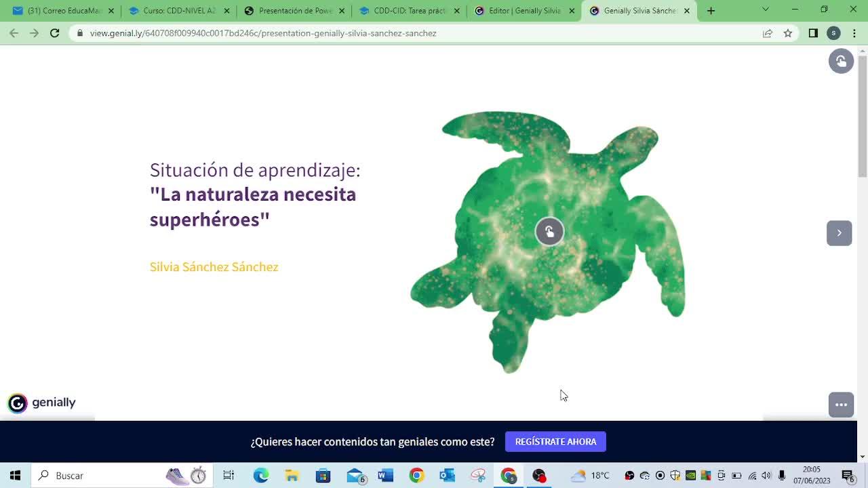Go back to the previous page
The image size is (868, 488).
click(14, 33)
